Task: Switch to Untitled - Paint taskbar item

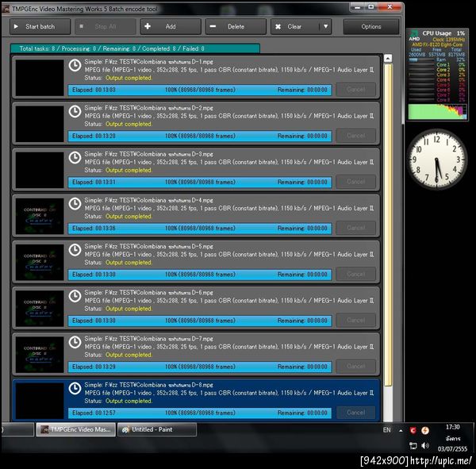Action: pyautogui.click(x=156, y=429)
